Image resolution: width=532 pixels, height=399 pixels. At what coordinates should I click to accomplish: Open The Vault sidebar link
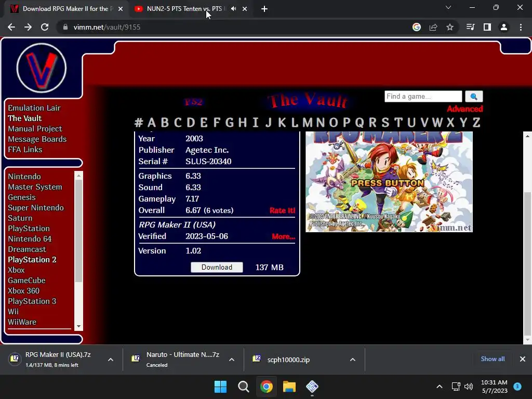tap(25, 118)
